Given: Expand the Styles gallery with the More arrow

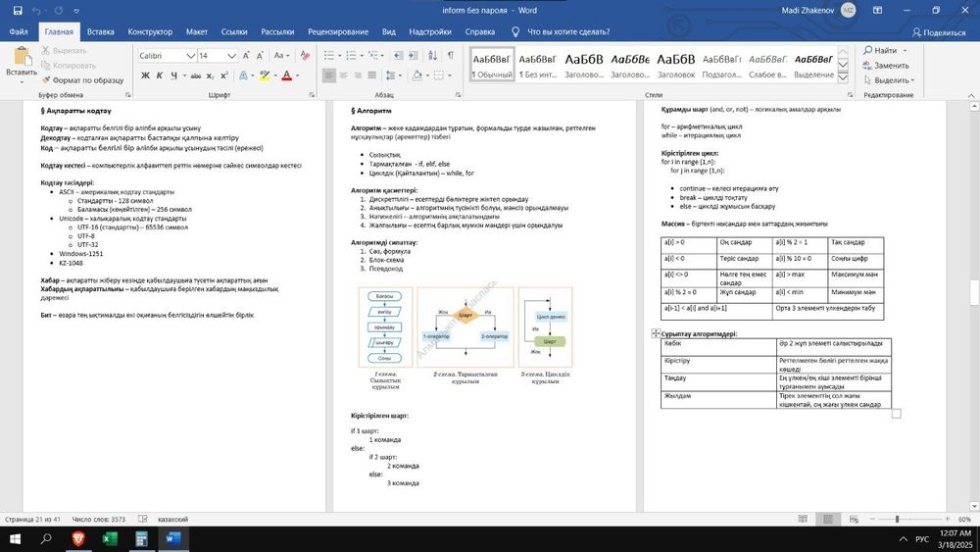Looking at the screenshot, I should tap(843, 78).
